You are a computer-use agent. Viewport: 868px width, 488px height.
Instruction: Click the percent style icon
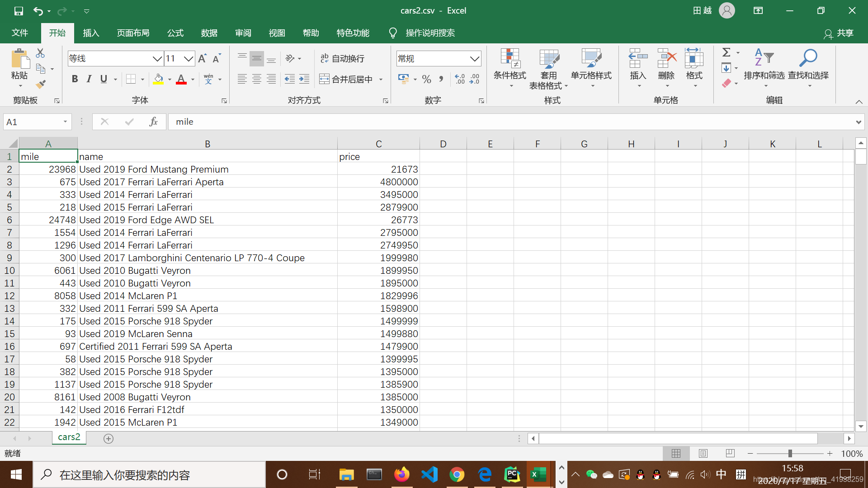pos(426,80)
